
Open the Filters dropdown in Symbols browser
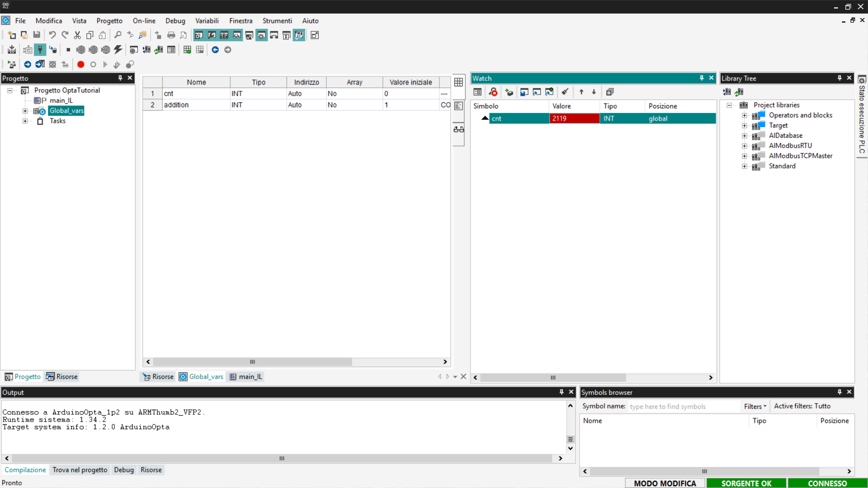pyautogui.click(x=755, y=406)
